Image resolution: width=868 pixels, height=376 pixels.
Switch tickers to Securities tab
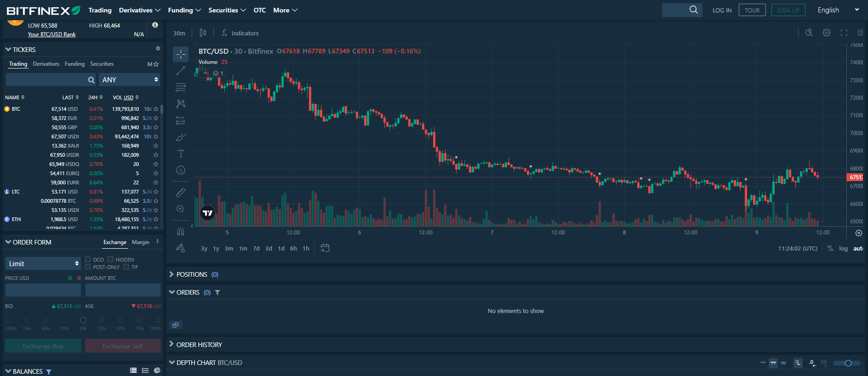coord(102,64)
